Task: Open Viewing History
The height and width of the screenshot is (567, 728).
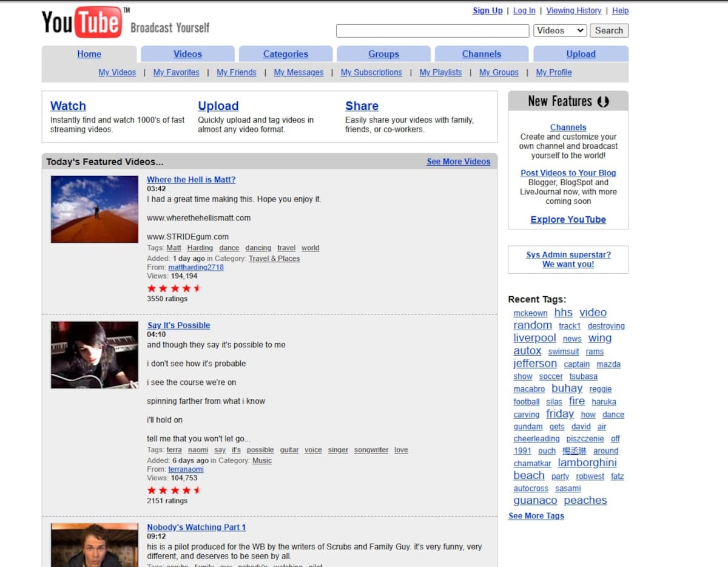Action: click(x=574, y=11)
